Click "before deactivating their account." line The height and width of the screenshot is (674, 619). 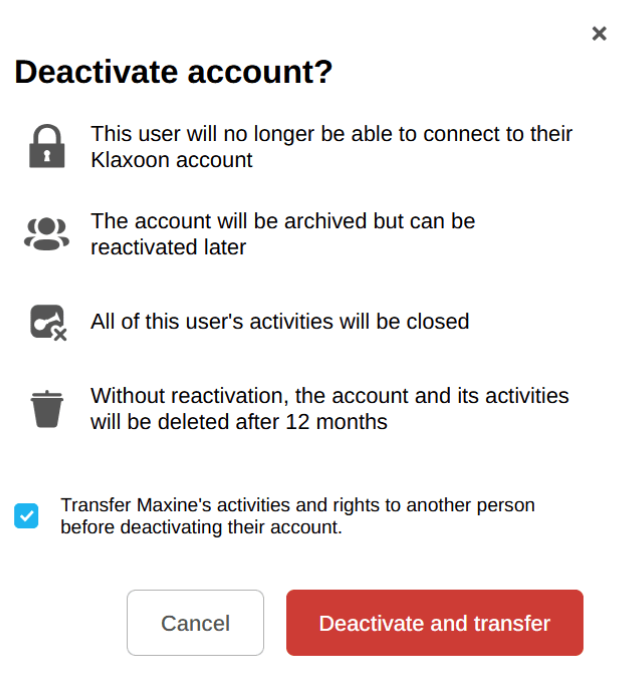coord(201,527)
